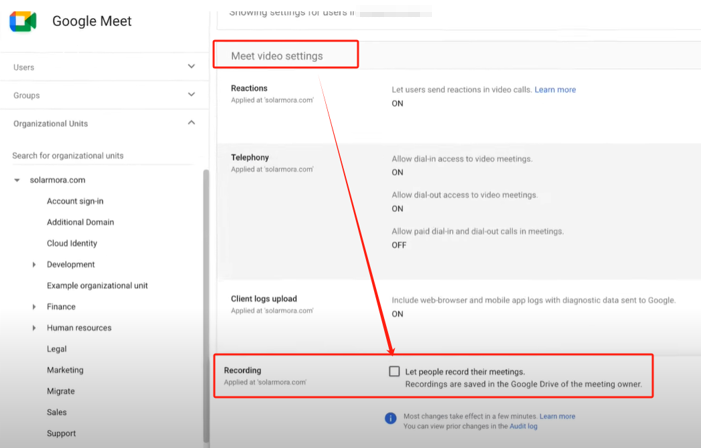Collapse the solarmora.com tree arrow

coord(17,180)
